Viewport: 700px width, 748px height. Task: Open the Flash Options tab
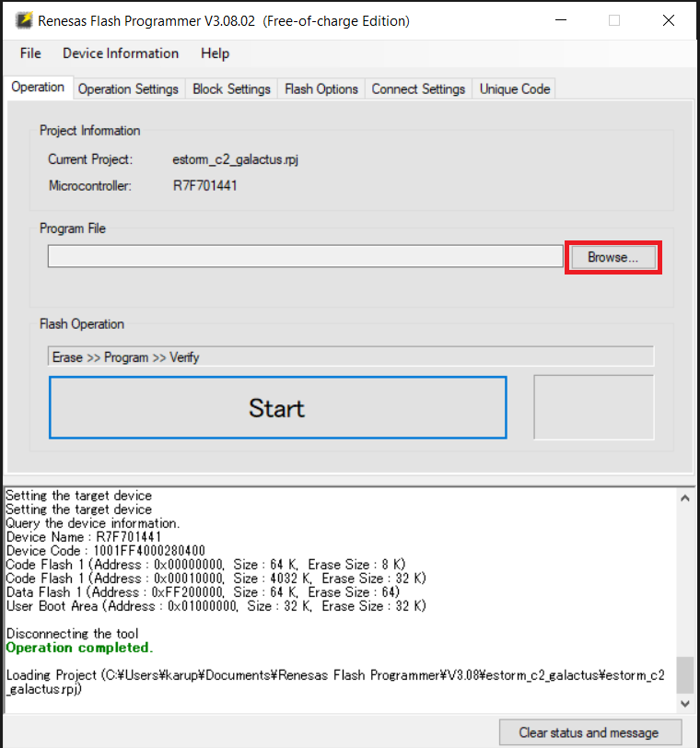pyautogui.click(x=321, y=89)
